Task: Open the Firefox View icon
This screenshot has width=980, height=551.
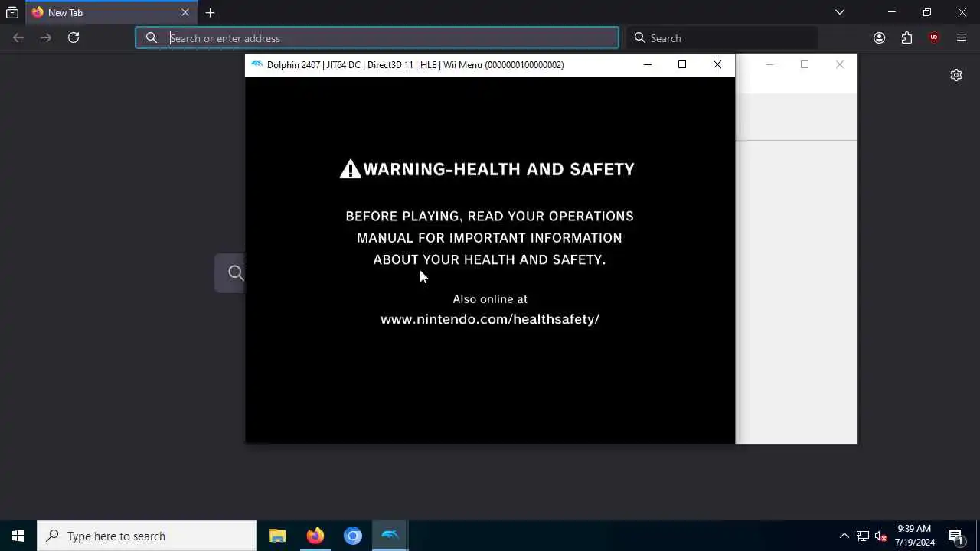Action: coord(12,12)
